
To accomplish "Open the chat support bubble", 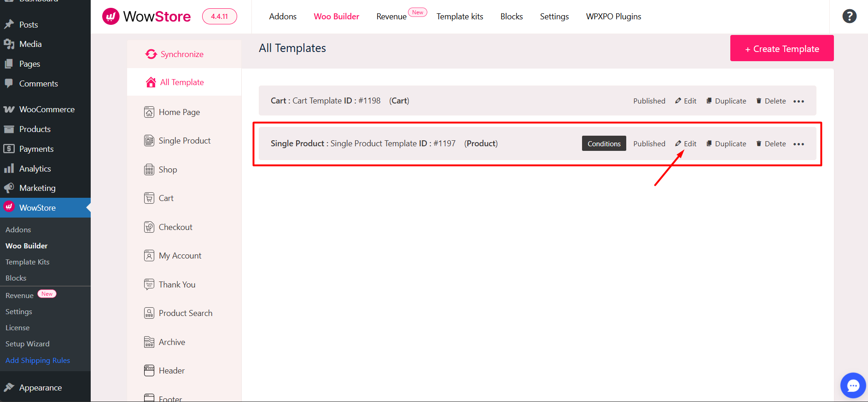I will pyautogui.click(x=853, y=385).
